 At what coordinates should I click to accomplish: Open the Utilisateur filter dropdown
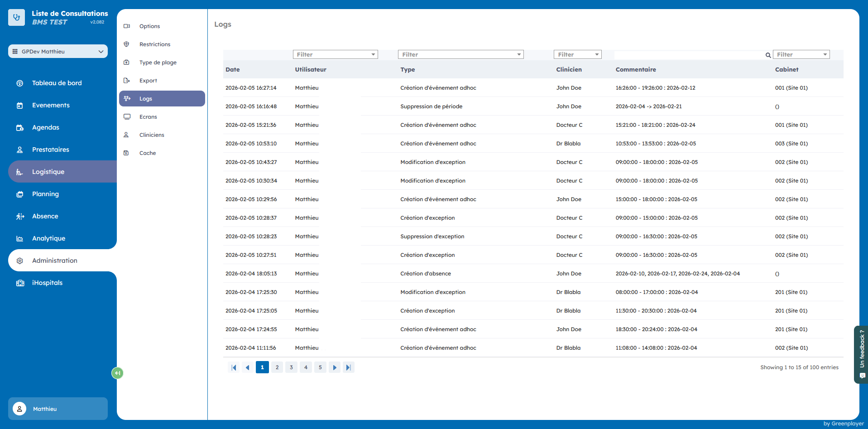[335, 54]
